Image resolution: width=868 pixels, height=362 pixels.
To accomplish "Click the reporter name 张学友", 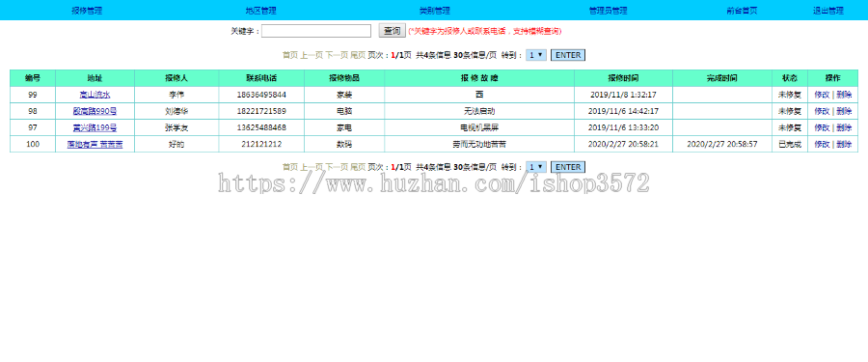I will click(176, 128).
